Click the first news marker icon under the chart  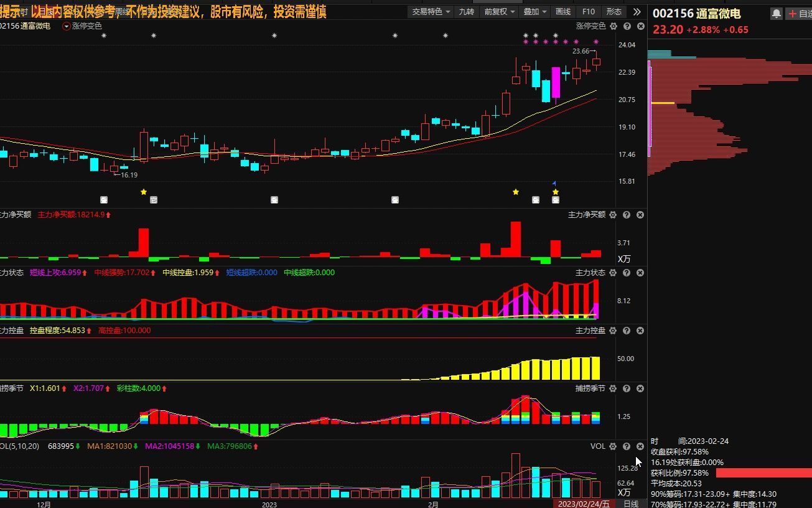pyautogui.click(x=104, y=200)
